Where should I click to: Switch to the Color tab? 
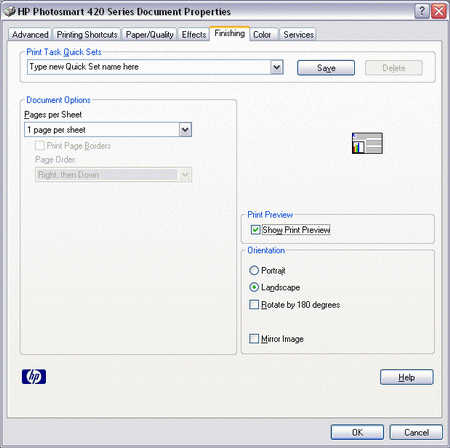(262, 35)
